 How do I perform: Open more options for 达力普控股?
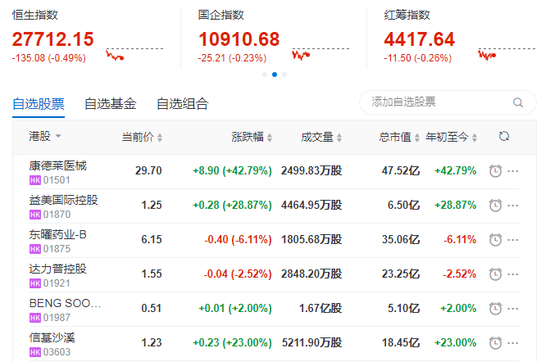click(x=513, y=274)
